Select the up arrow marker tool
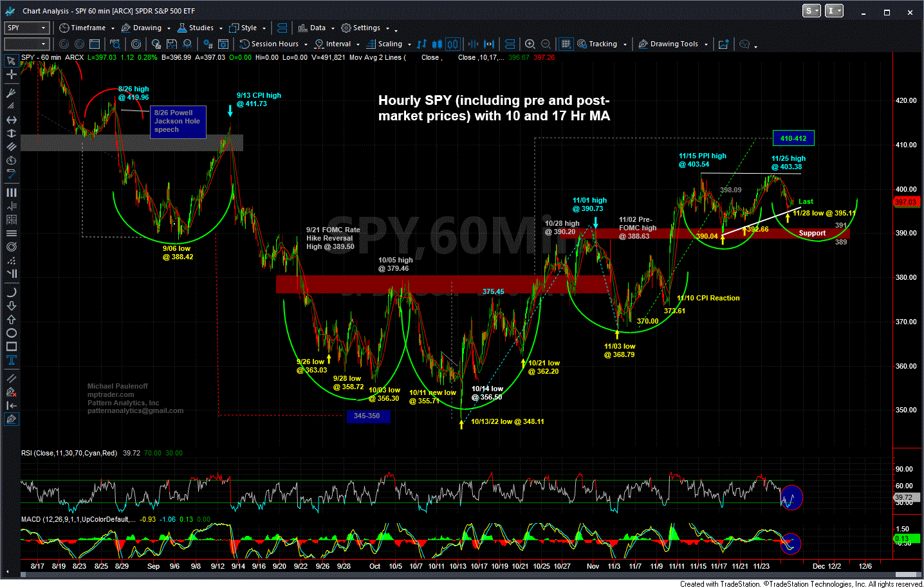924x588 pixels. (x=11, y=319)
